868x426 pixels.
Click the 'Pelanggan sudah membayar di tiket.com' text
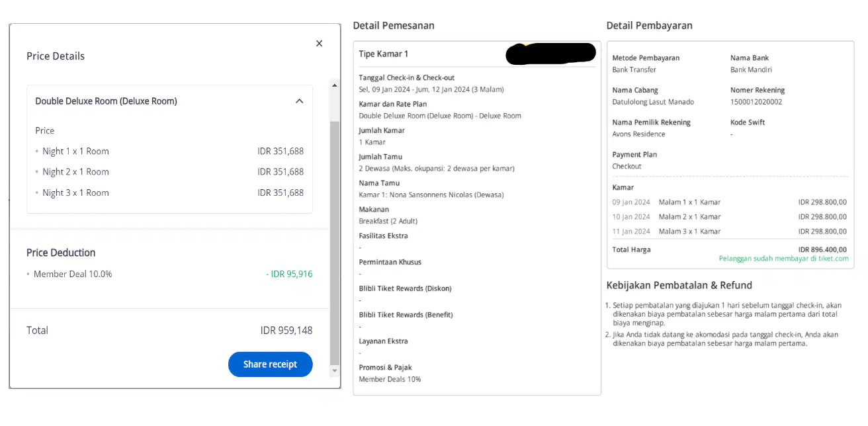tap(783, 259)
